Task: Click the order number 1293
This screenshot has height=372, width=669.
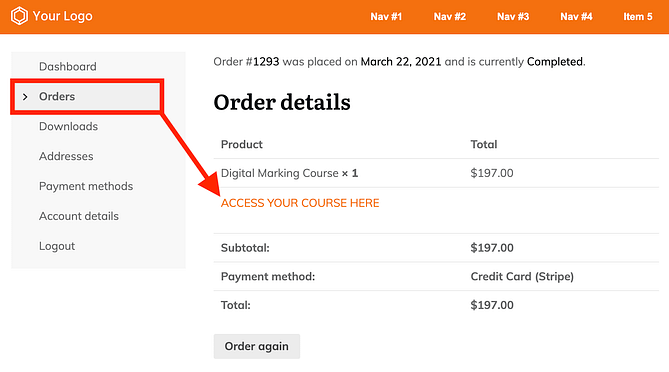Action: (x=266, y=62)
